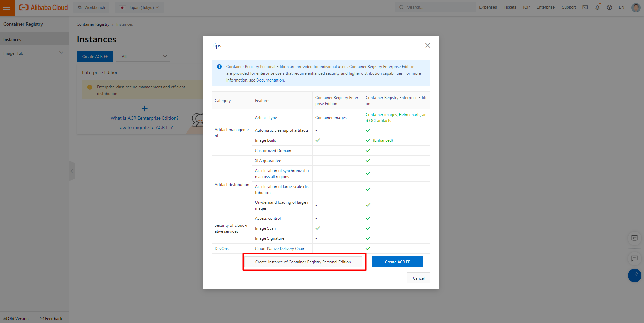This screenshot has width=644, height=323.
Task: Click Old Version at sidebar bottom
Action: 16,319
